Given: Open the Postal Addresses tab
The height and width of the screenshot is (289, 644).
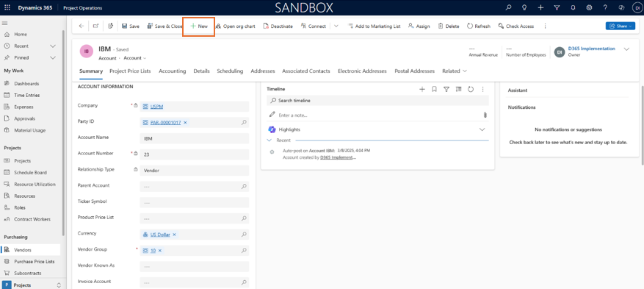Looking at the screenshot, I should [414, 71].
